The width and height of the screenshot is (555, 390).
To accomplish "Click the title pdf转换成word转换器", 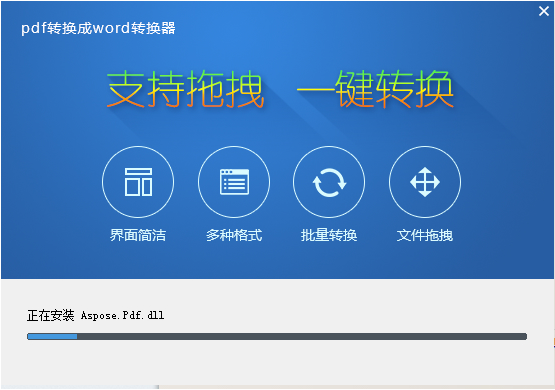I will [98, 28].
